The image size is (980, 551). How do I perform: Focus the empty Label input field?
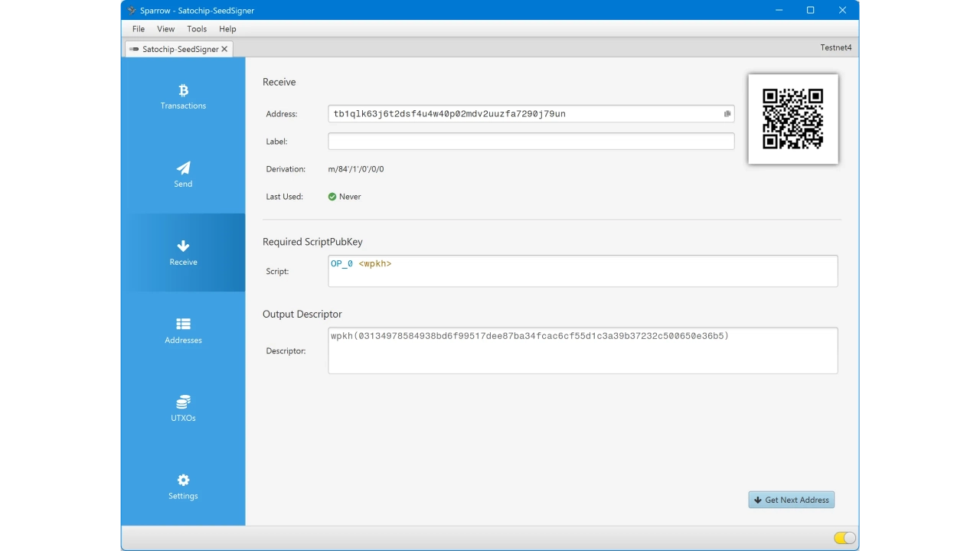point(531,142)
